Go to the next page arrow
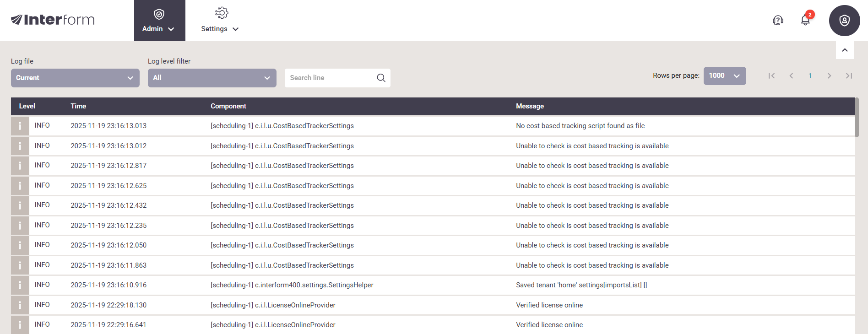Viewport: 868px width, 334px height. (829, 76)
